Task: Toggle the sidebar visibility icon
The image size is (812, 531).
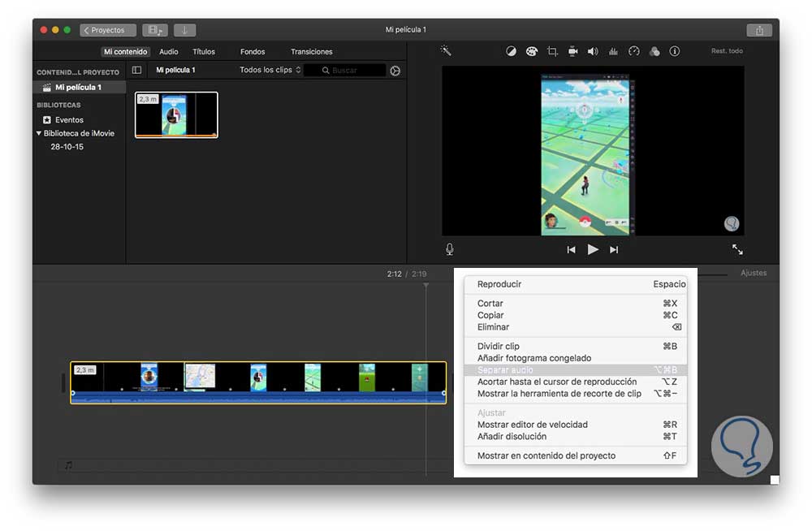Action: tap(136, 70)
